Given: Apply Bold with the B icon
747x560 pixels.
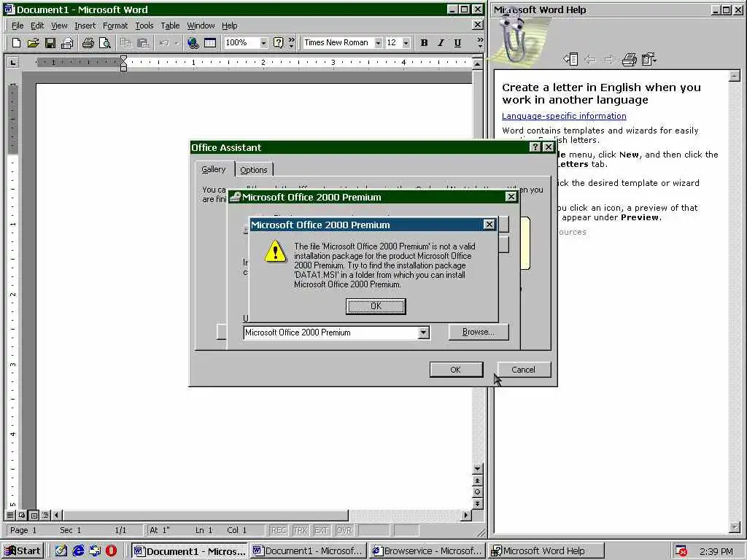Looking at the screenshot, I should point(424,43).
